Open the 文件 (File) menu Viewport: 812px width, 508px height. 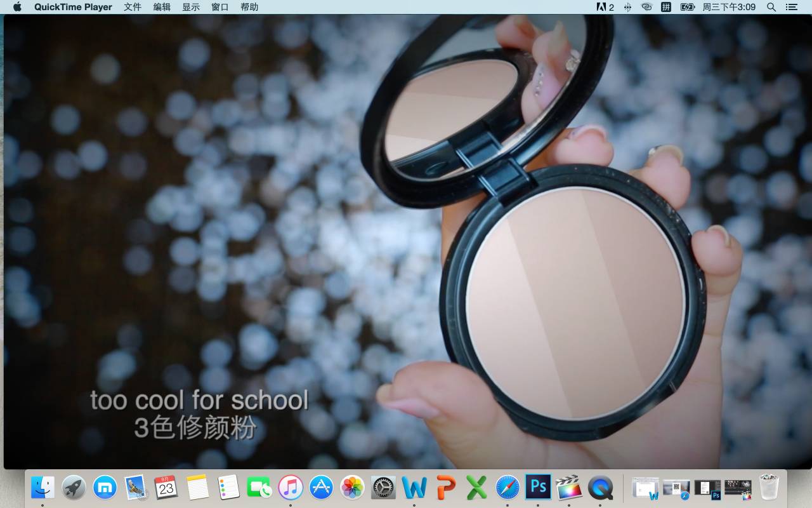pyautogui.click(x=132, y=7)
